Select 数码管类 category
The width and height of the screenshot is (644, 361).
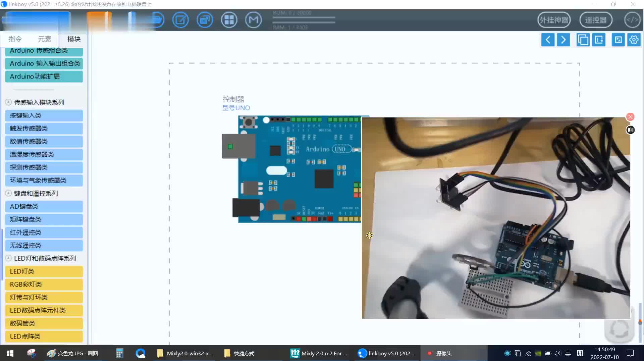coord(44,323)
